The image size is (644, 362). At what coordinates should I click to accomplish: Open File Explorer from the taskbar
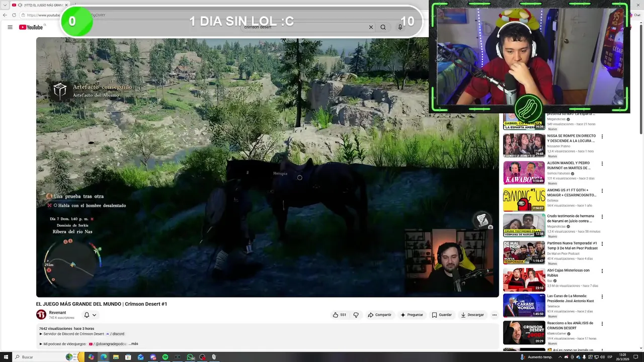pyautogui.click(x=116, y=357)
